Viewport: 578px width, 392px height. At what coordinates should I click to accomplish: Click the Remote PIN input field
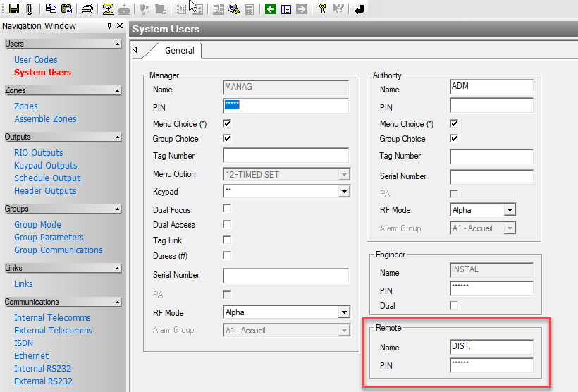point(491,365)
